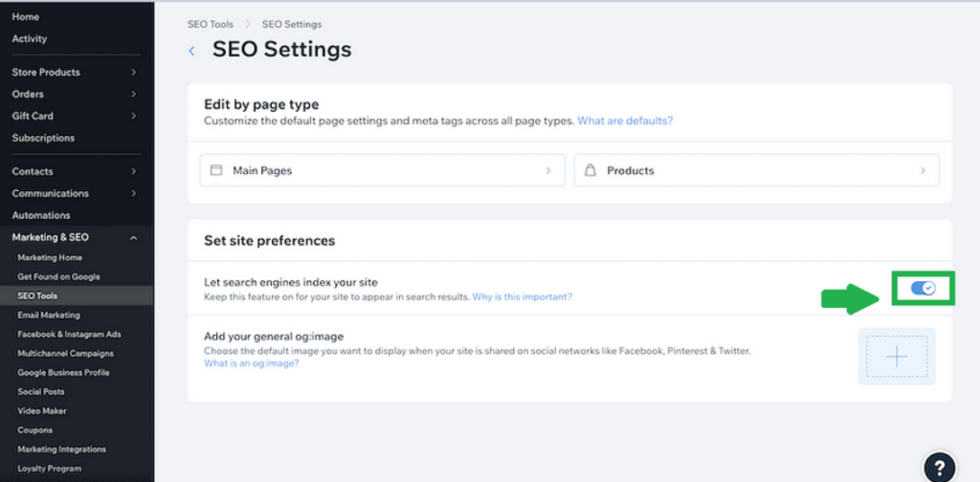Expand the Gift Card sidebar menu
Viewport: 980px width, 482px height.
pyautogui.click(x=133, y=117)
